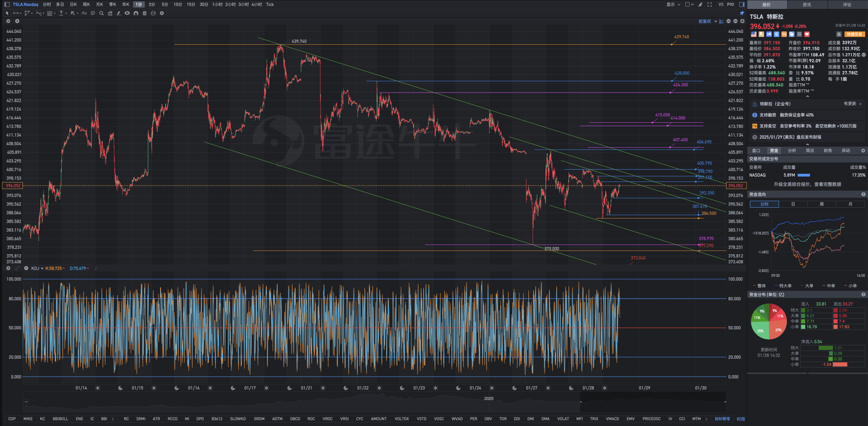Open the 显示 display dropdown

(x=673, y=4)
